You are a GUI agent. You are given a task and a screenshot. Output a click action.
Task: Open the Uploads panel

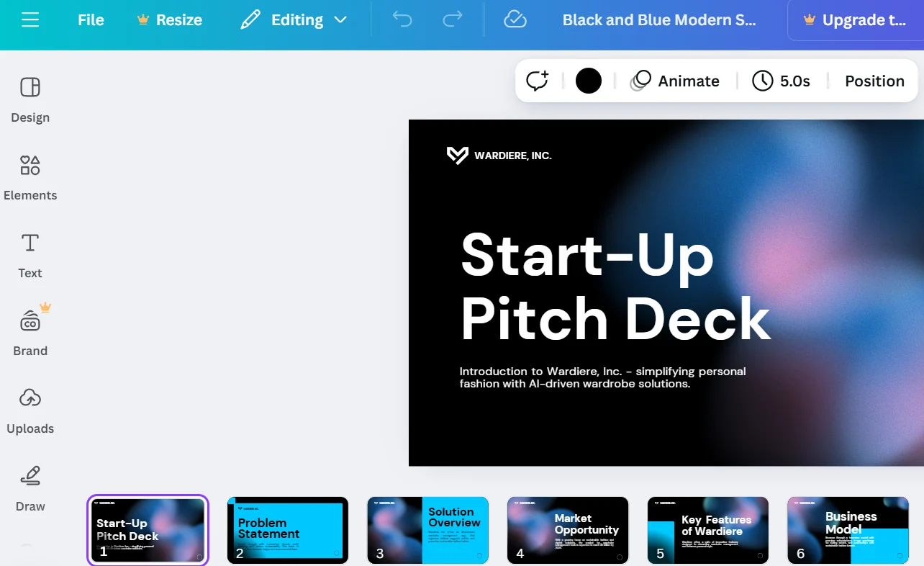(x=30, y=410)
